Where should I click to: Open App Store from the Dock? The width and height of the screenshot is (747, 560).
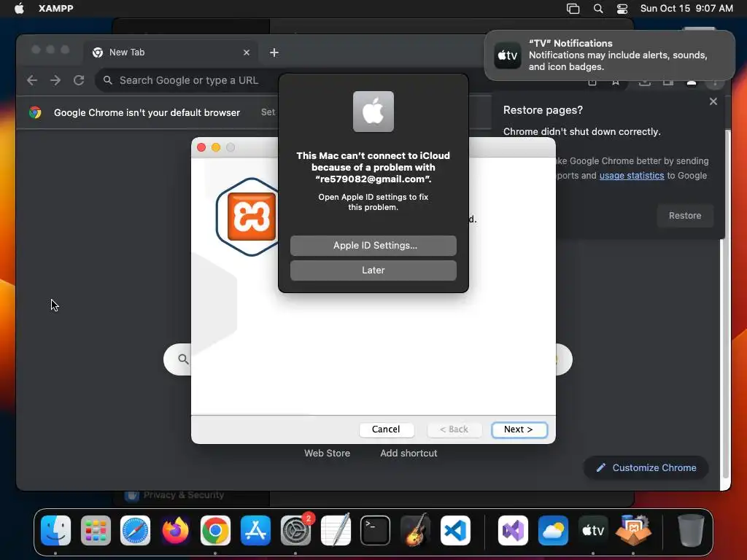[255, 531]
